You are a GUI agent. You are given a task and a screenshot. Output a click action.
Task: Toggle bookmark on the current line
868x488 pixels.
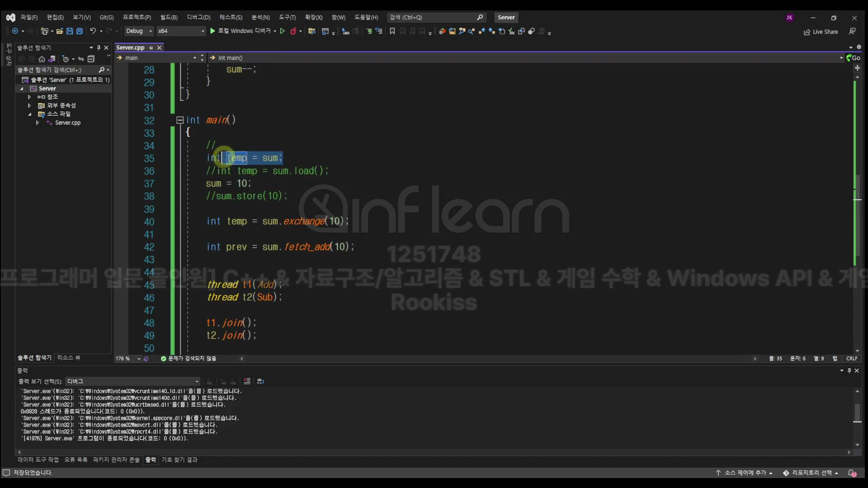392,31
